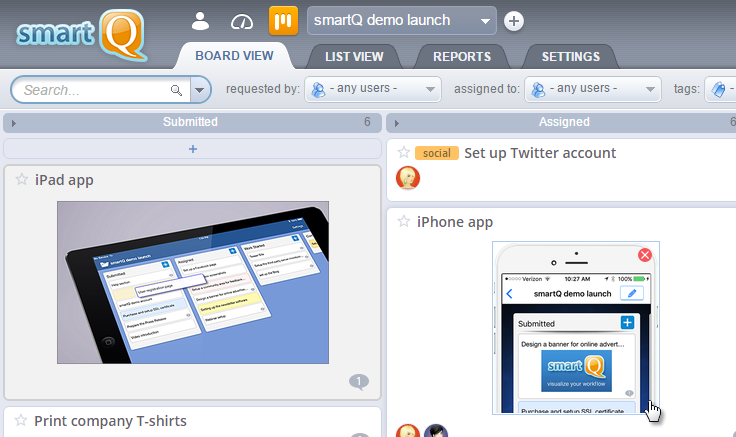
Task: Click the orange board projects icon
Action: point(283,20)
